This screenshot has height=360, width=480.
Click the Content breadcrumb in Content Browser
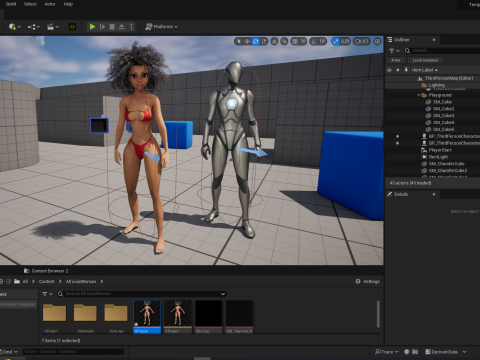point(46,282)
